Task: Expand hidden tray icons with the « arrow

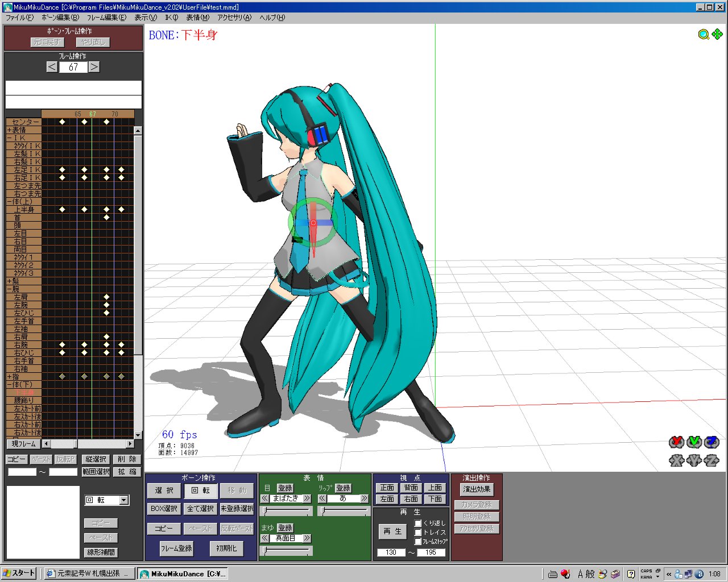Action: coord(669,574)
